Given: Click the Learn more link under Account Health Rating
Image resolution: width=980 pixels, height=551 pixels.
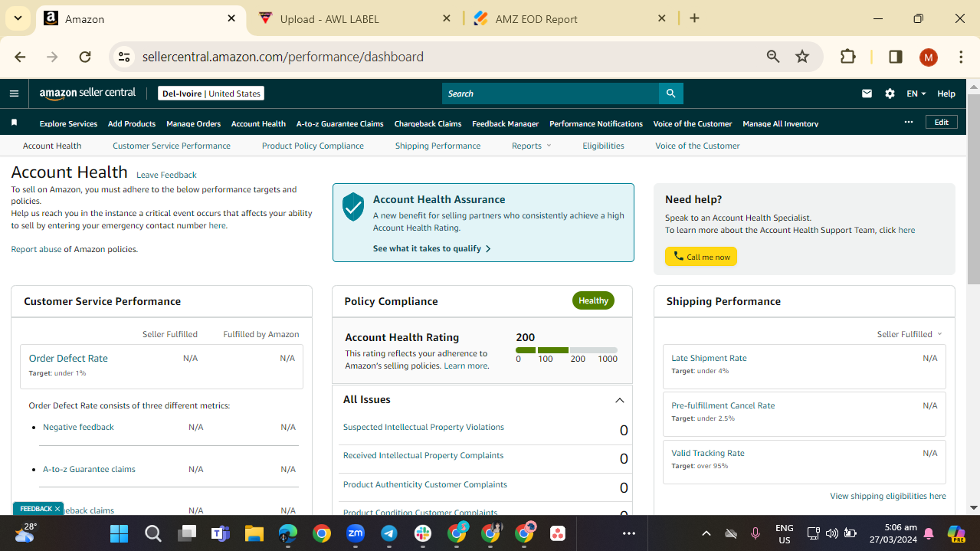Looking at the screenshot, I should [x=466, y=366].
